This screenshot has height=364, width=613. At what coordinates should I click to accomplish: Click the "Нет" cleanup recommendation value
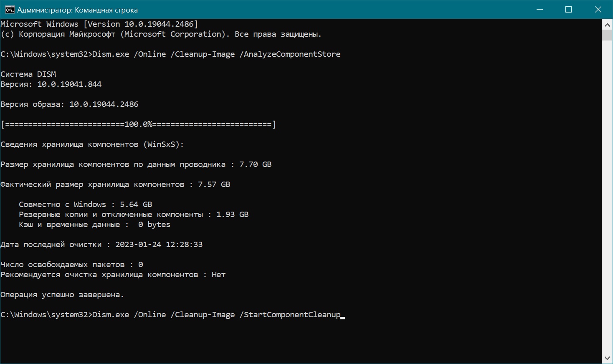pyautogui.click(x=218, y=275)
